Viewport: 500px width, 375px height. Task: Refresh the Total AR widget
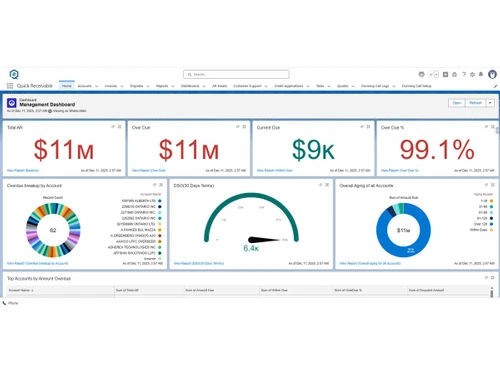(113, 127)
